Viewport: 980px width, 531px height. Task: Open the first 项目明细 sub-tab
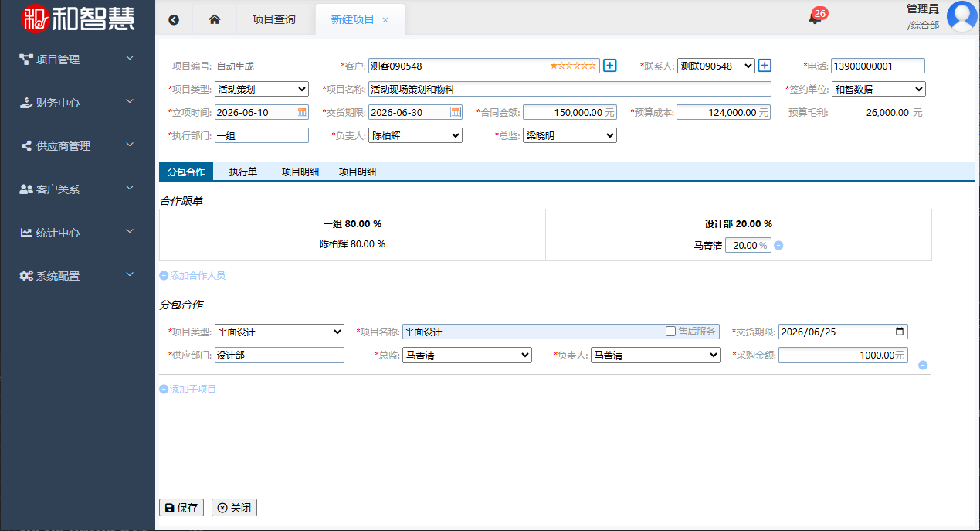pyautogui.click(x=300, y=172)
